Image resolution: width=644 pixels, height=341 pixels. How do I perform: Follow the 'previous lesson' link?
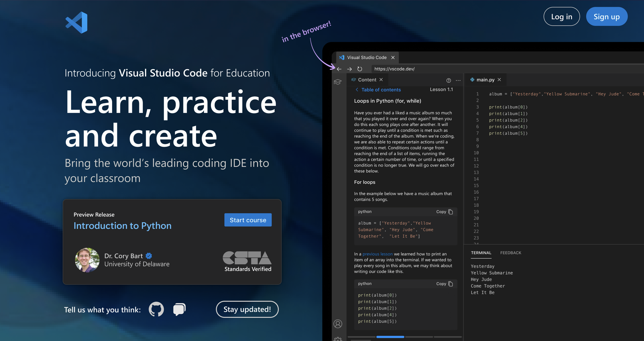pyautogui.click(x=377, y=254)
